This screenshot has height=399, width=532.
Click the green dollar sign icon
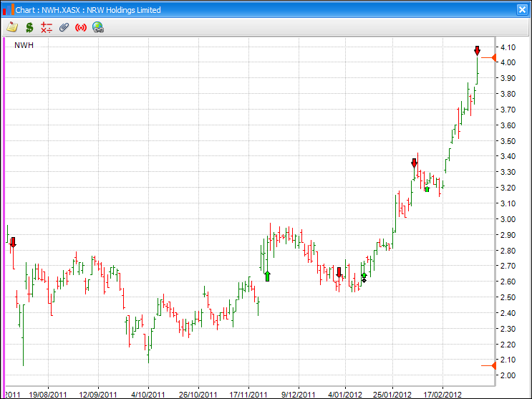(x=29, y=27)
